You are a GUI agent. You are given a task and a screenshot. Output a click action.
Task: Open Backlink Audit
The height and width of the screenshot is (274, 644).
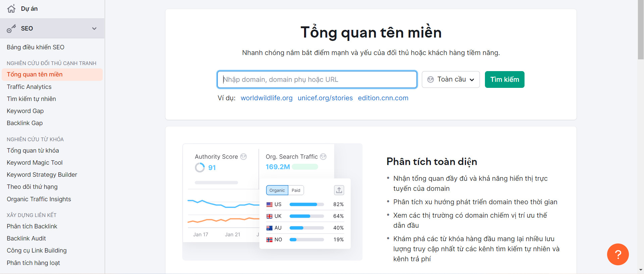[26, 238]
